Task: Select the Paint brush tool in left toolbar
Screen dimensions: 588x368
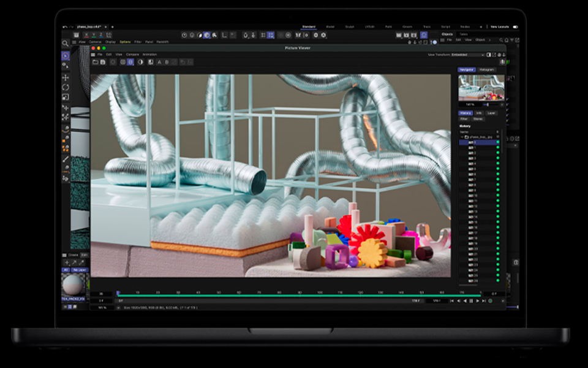Action: point(66,159)
